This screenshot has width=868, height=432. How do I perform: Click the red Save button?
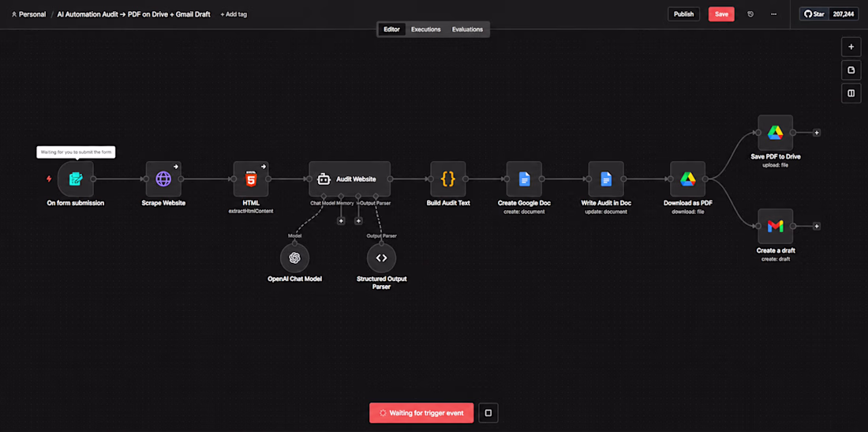721,14
